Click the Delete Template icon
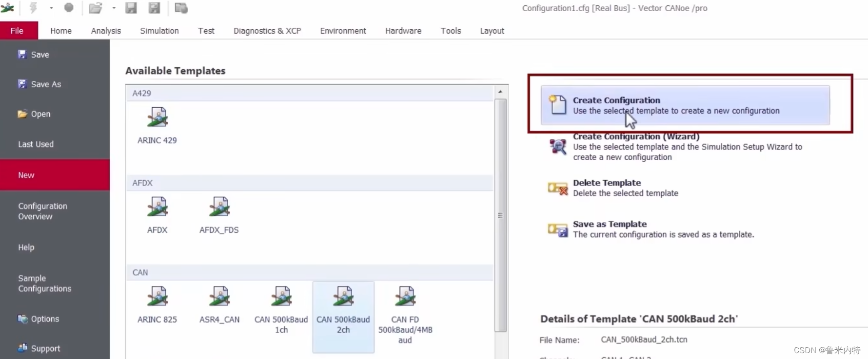The width and height of the screenshot is (868, 359). pyautogui.click(x=558, y=188)
